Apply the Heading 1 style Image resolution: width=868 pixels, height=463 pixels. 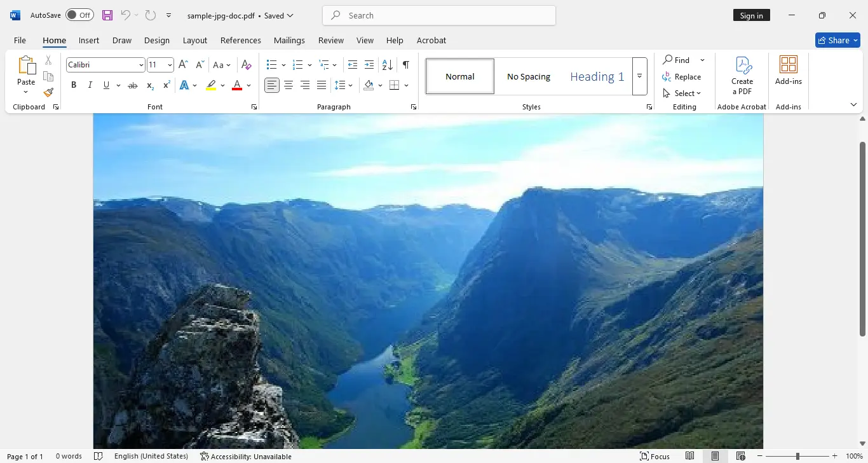coord(597,76)
